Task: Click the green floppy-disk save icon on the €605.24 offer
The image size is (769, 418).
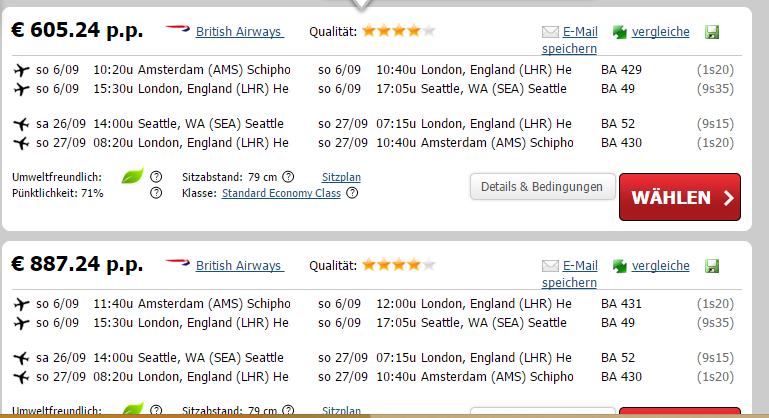Action: [x=712, y=32]
